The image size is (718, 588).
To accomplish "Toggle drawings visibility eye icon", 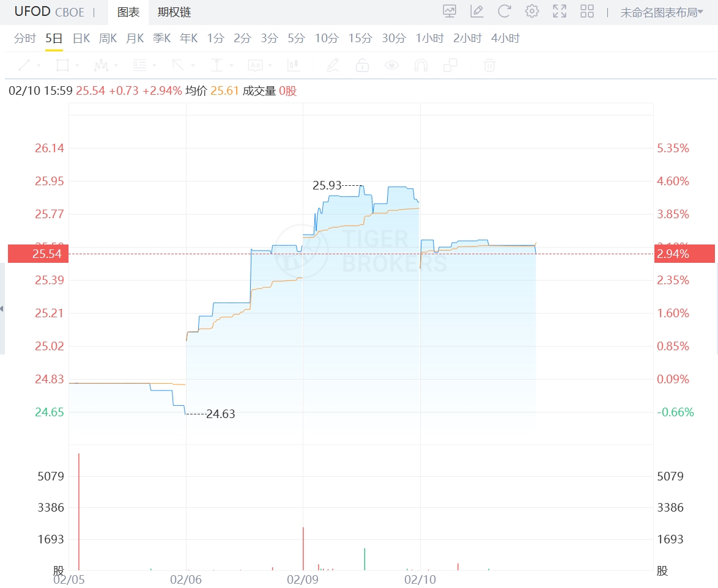I will tap(391, 65).
